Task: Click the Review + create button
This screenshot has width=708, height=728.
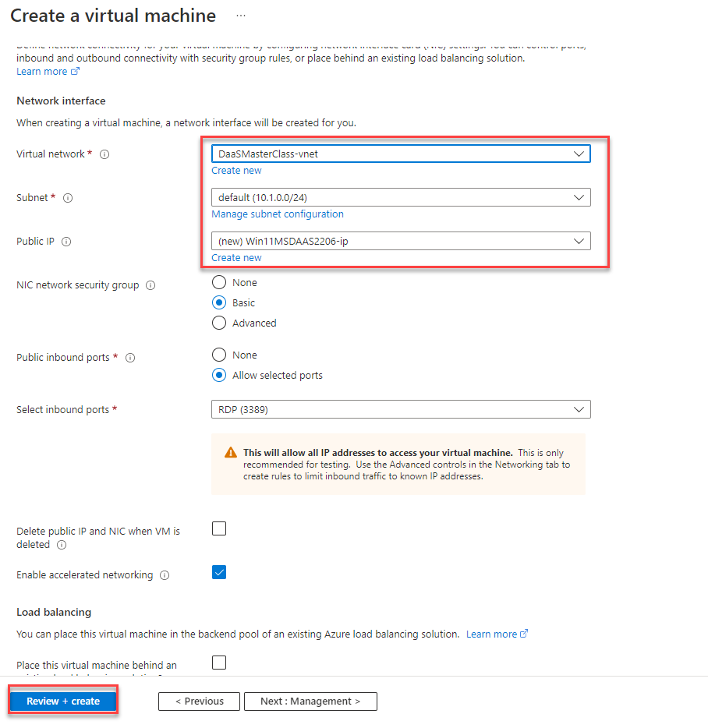Action: [x=63, y=701]
